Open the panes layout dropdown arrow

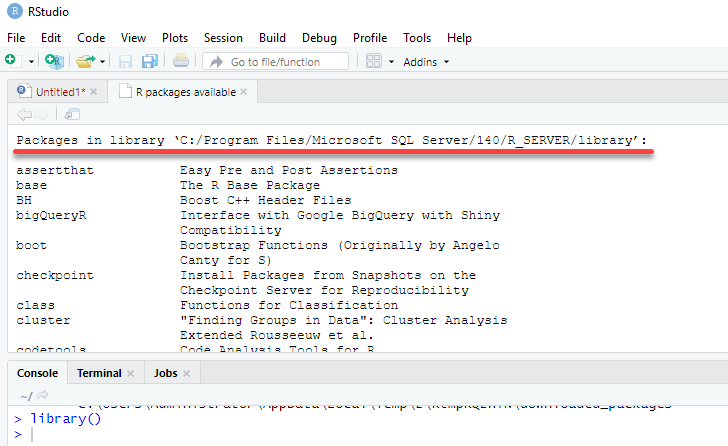391,62
